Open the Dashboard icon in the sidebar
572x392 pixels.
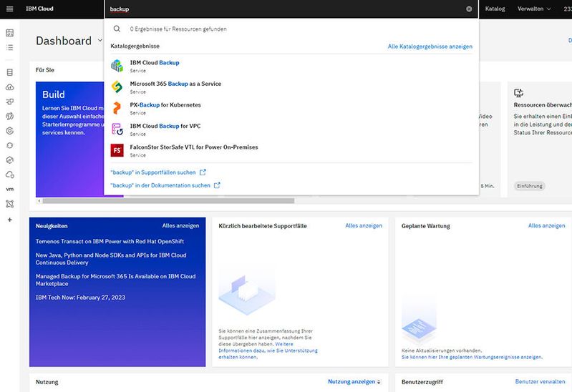[10, 33]
